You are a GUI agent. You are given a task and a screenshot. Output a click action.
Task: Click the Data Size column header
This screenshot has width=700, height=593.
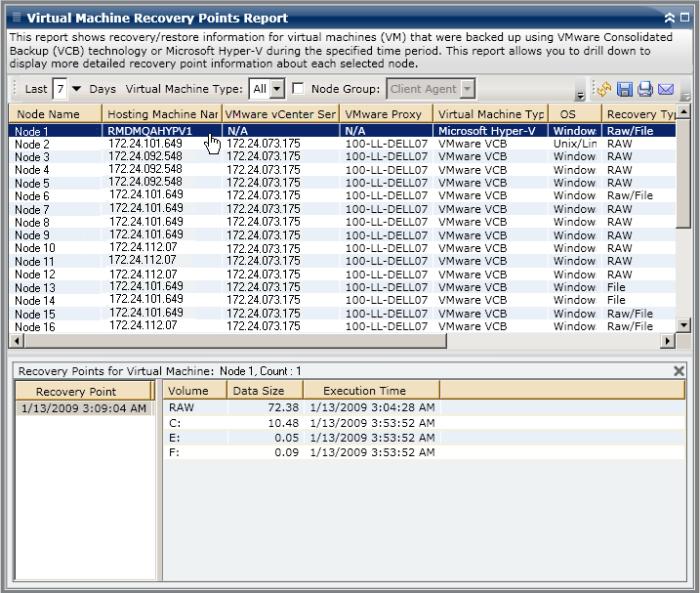coord(258,391)
